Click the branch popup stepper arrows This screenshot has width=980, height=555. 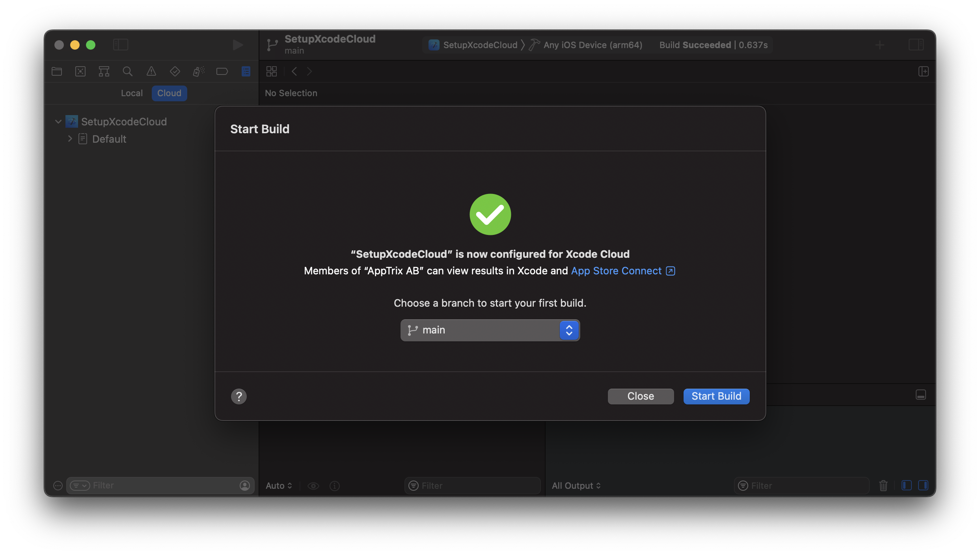[x=569, y=330]
